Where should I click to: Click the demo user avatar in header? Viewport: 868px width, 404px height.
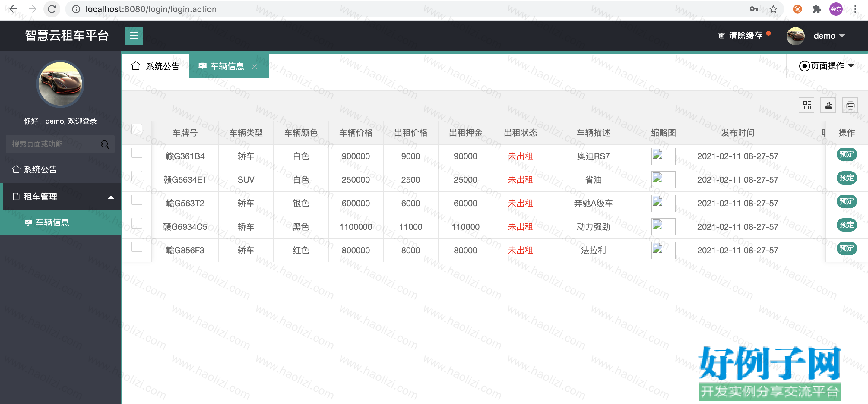coord(796,36)
